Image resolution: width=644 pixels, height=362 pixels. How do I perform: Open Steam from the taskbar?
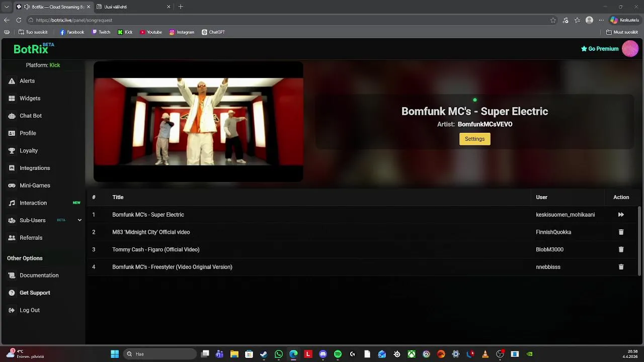[x=264, y=354]
